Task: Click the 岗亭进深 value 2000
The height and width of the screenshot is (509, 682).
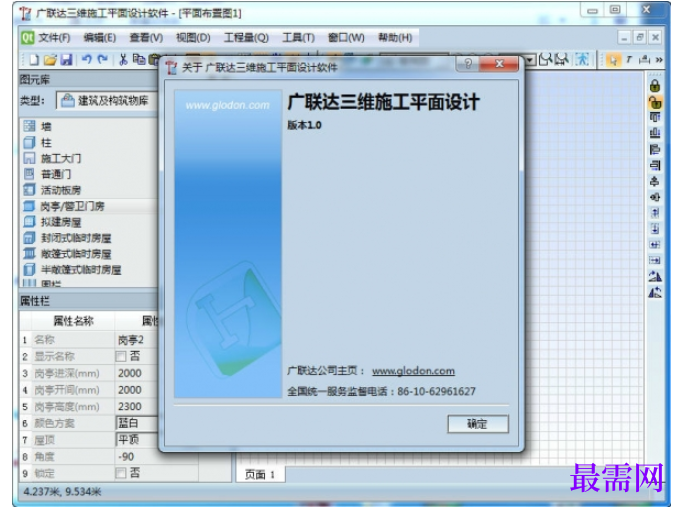Action: (130, 373)
